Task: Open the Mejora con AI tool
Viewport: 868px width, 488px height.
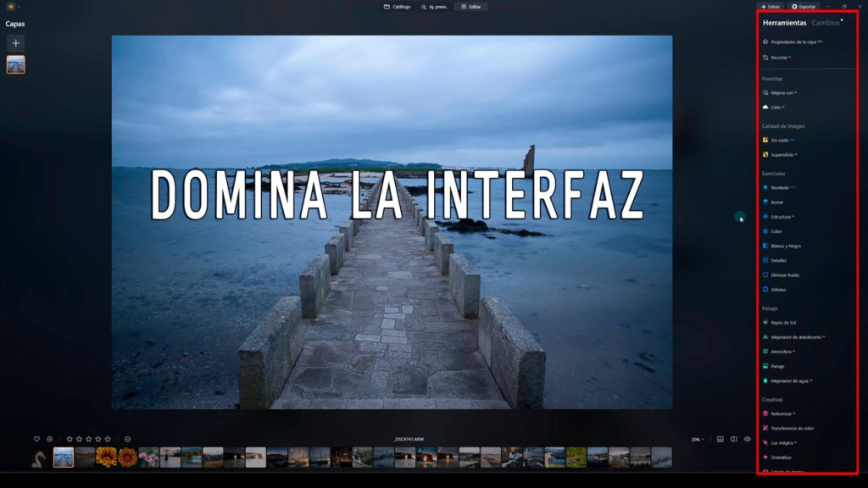Action: coord(780,93)
